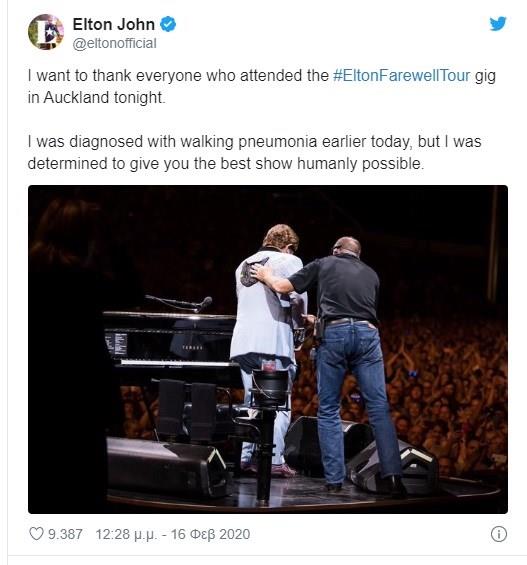Click the 9.387 likes count
This screenshot has height=565, width=527.
(x=65, y=534)
